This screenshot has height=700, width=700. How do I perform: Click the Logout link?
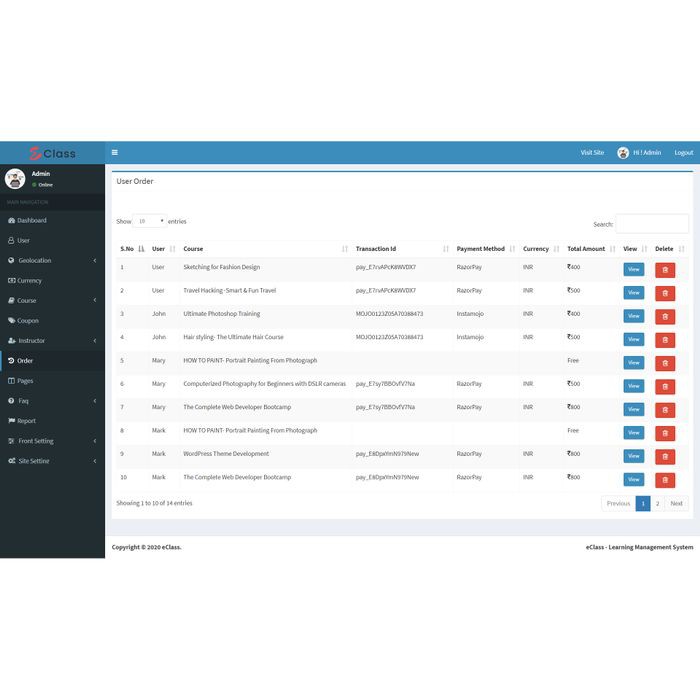click(x=683, y=153)
